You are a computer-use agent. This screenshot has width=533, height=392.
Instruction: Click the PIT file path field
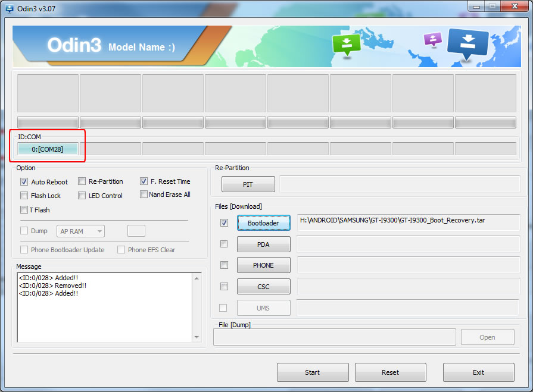coord(400,184)
